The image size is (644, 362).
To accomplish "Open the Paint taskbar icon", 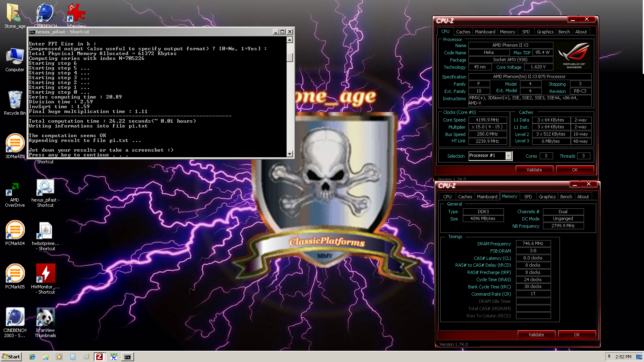I will point(86,357).
